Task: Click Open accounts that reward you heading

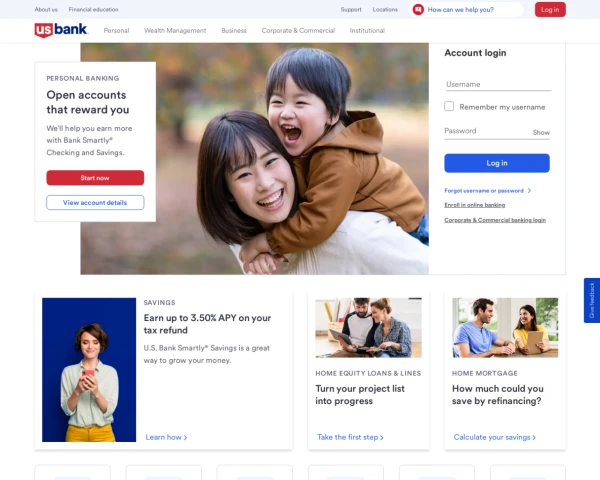Action: [88, 102]
